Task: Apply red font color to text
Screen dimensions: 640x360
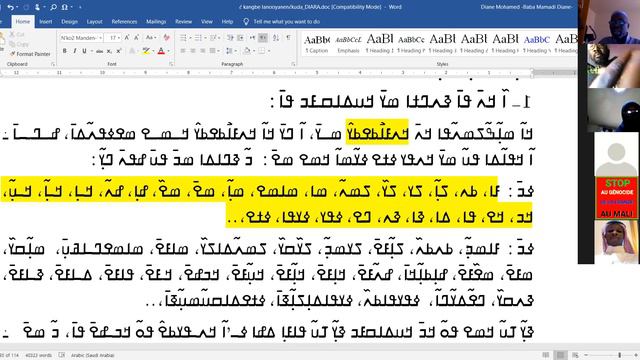Action: click(161, 51)
